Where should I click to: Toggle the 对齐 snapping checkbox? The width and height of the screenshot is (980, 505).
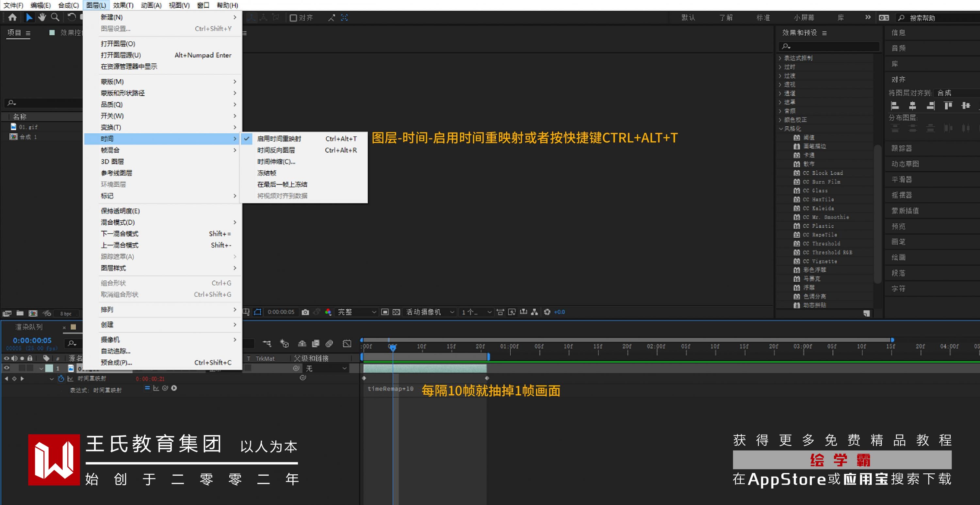click(x=293, y=18)
